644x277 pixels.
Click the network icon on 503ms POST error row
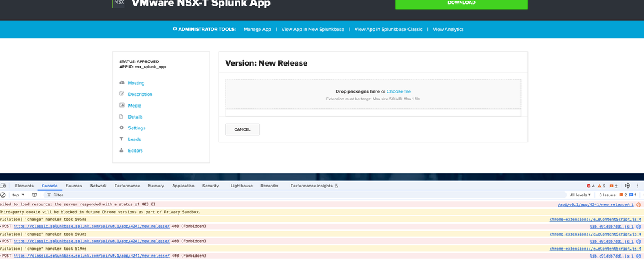(639, 242)
